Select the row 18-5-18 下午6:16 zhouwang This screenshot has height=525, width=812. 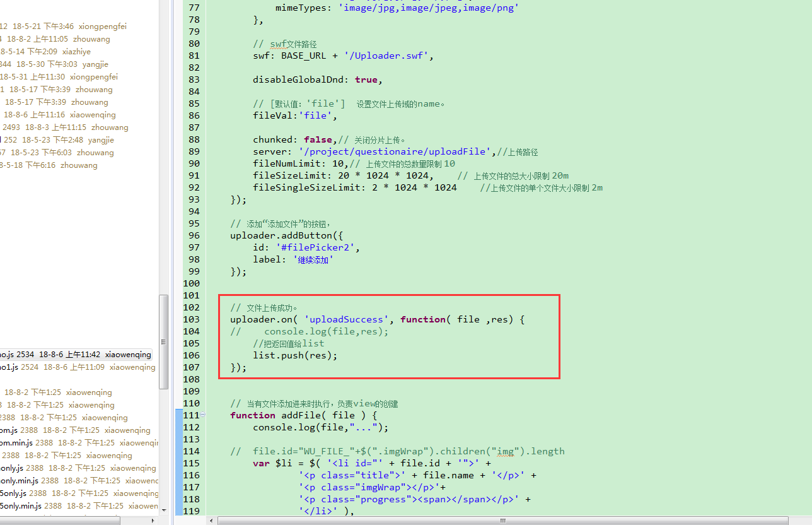click(x=49, y=165)
